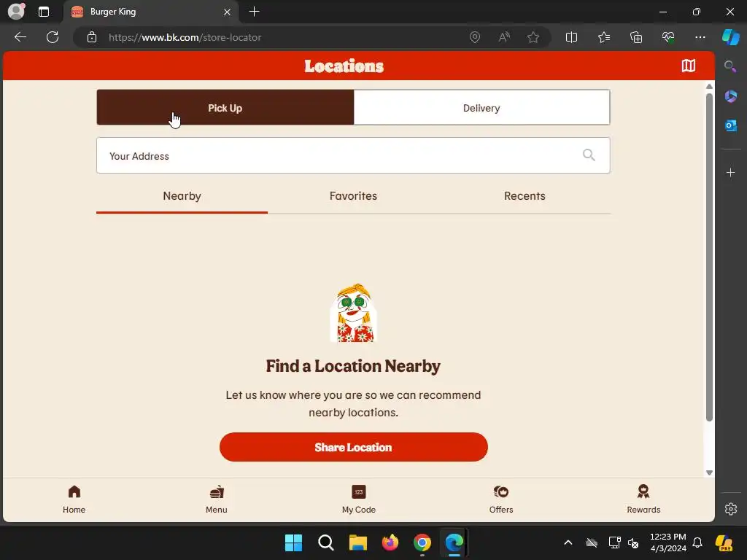
Task: Open the notification bell
Action: pyautogui.click(x=697, y=542)
